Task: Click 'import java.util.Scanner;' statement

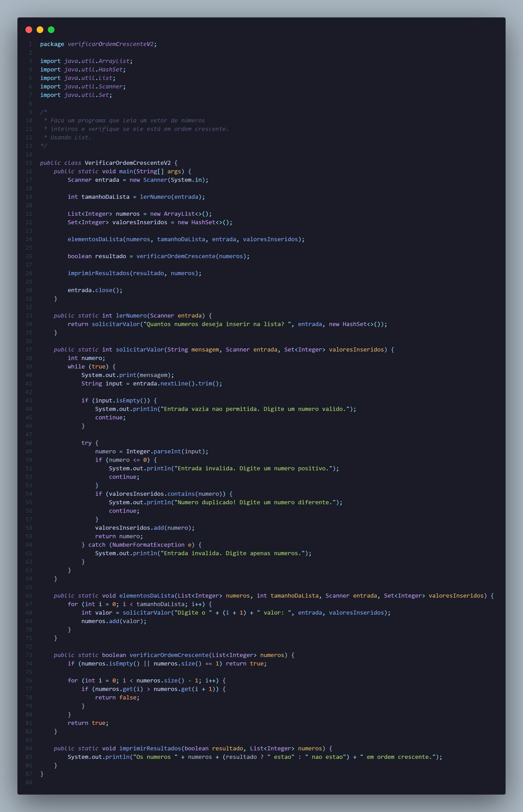Action: click(x=83, y=87)
